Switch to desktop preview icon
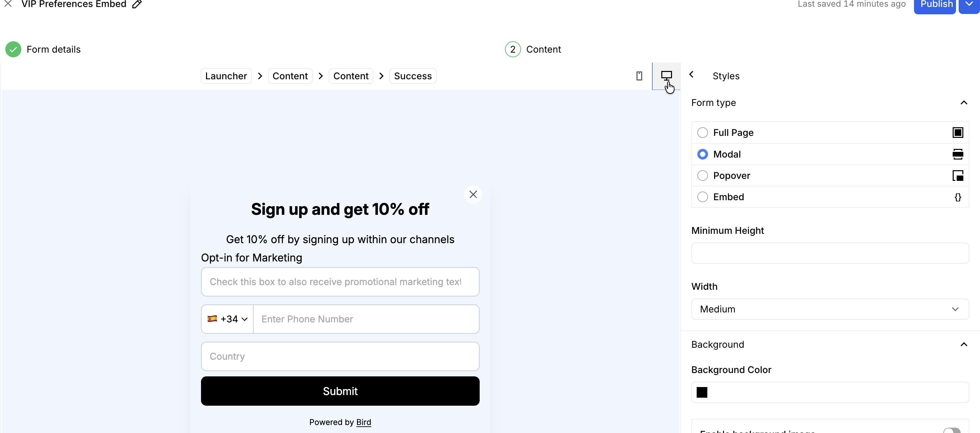The width and height of the screenshot is (980, 433). [x=666, y=76]
